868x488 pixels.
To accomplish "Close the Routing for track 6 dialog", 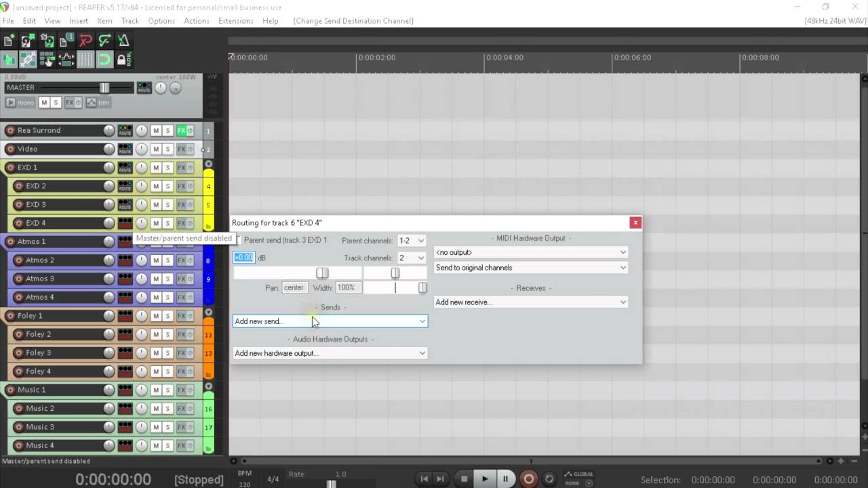I will point(635,223).
